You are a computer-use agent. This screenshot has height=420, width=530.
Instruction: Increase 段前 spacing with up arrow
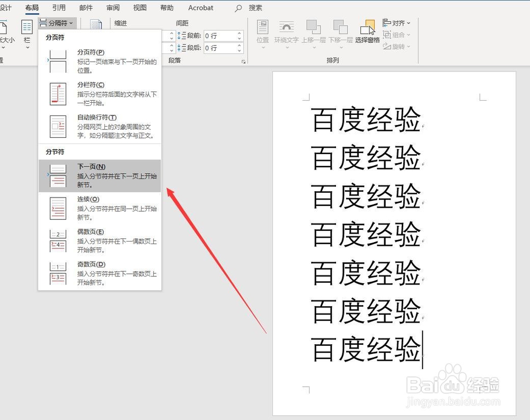(x=240, y=33)
